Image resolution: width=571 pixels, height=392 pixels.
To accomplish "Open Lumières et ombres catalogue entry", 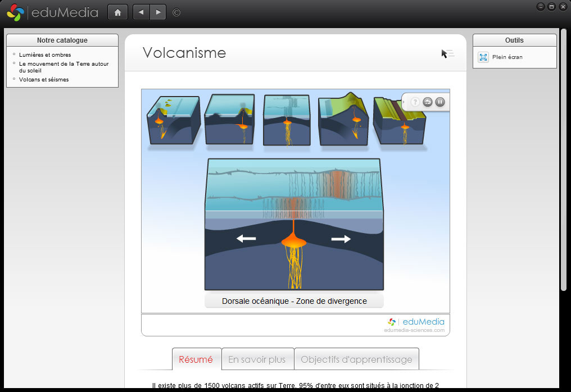I will point(45,55).
